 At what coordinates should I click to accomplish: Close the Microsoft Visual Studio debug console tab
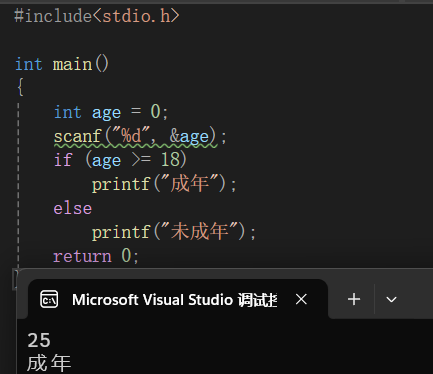[x=301, y=299]
